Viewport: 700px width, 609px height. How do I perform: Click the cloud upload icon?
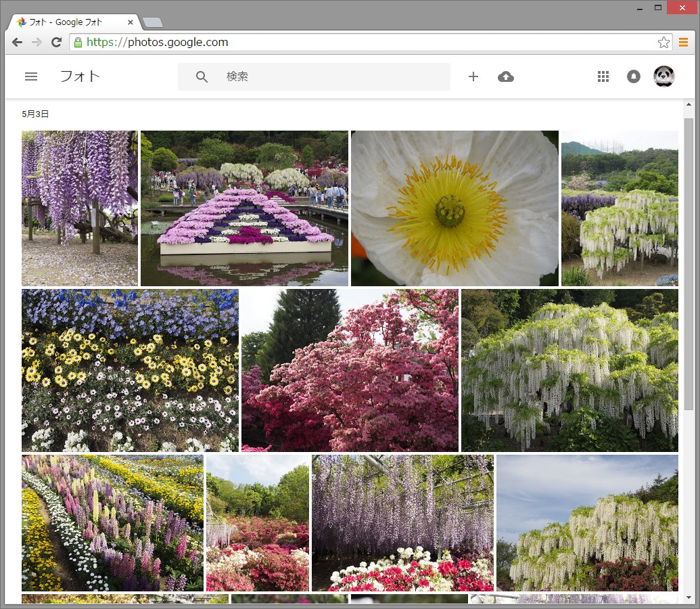[x=505, y=76]
